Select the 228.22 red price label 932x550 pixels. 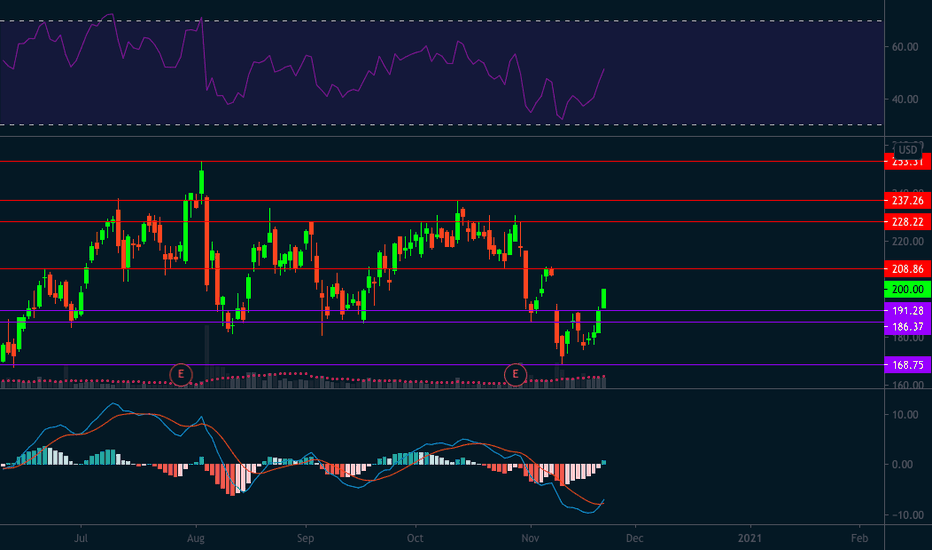click(908, 222)
